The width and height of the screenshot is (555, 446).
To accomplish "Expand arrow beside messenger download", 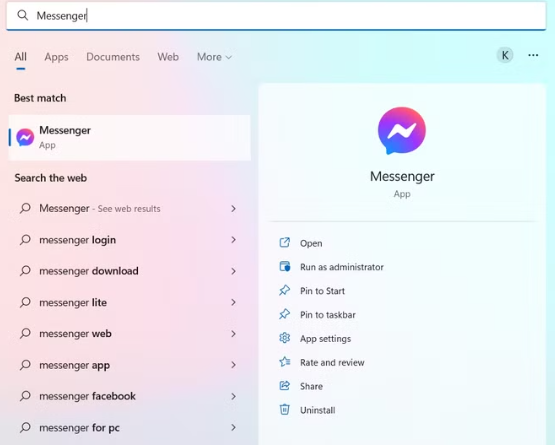I will tap(233, 271).
